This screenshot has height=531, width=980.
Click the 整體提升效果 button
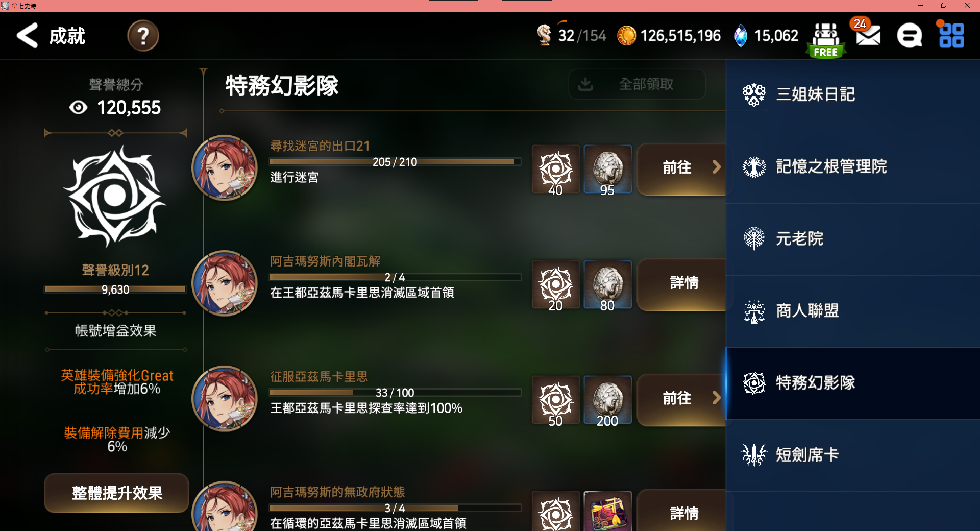click(x=117, y=493)
